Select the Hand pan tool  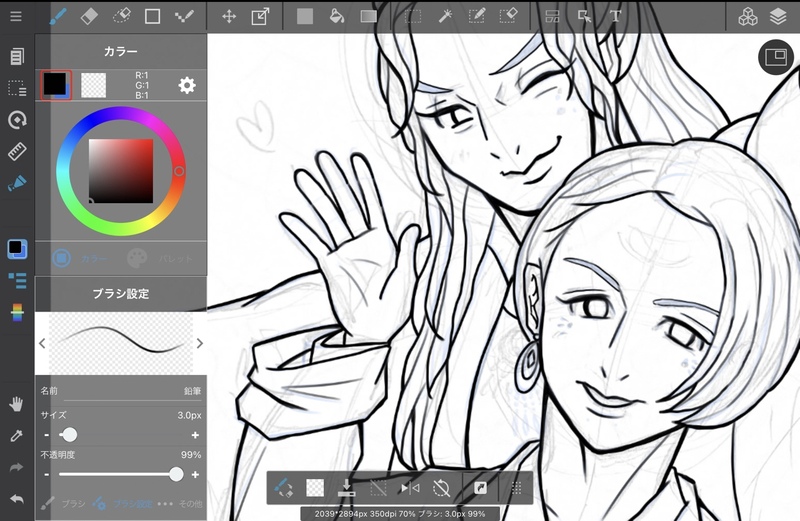click(x=16, y=404)
